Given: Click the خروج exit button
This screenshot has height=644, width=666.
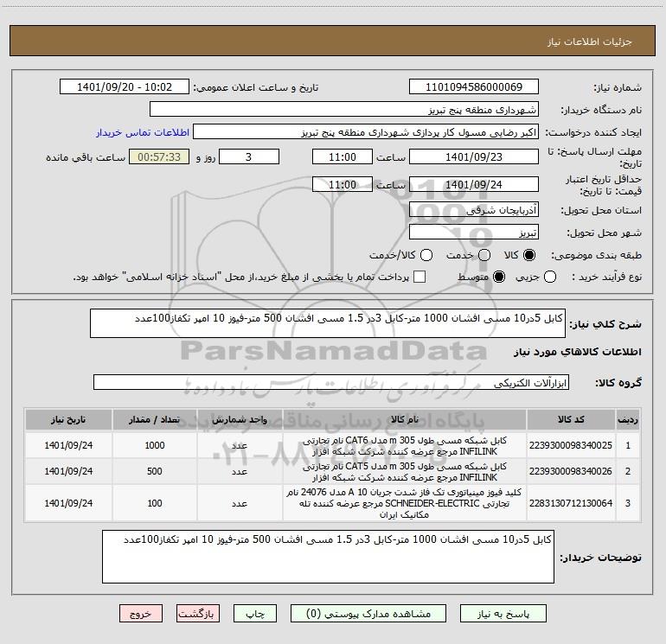Looking at the screenshot, I should (141, 614).
